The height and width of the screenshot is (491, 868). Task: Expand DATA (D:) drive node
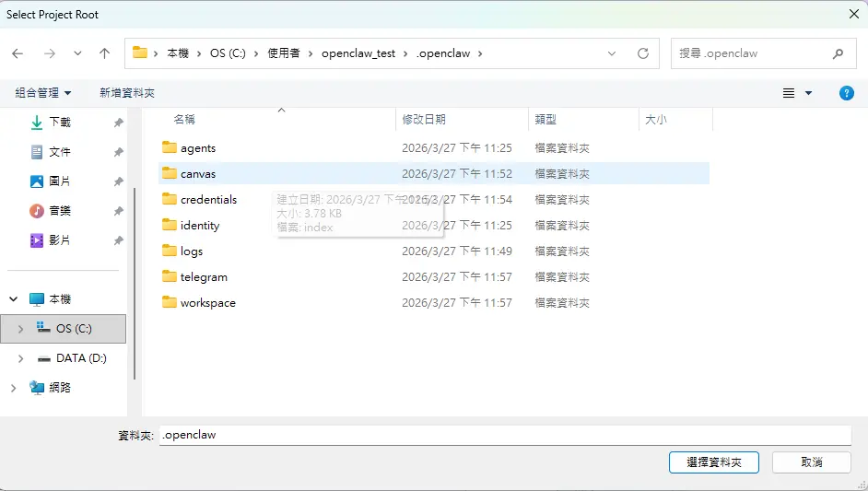[20, 358]
